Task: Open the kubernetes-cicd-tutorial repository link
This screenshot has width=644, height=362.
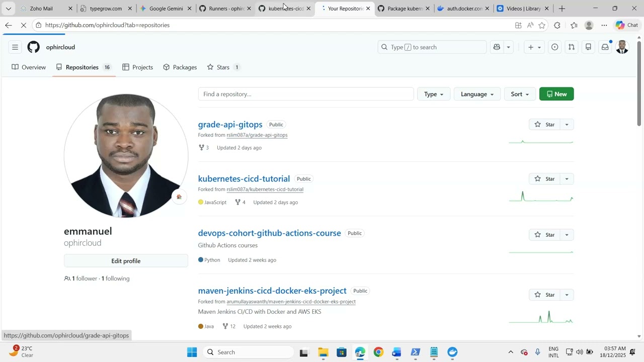Action: (x=244, y=178)
